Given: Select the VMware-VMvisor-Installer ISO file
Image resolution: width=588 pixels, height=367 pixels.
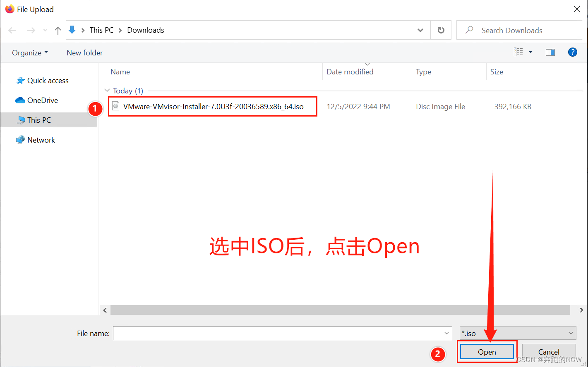Looking at the screenshot, I should click(213, 106).
